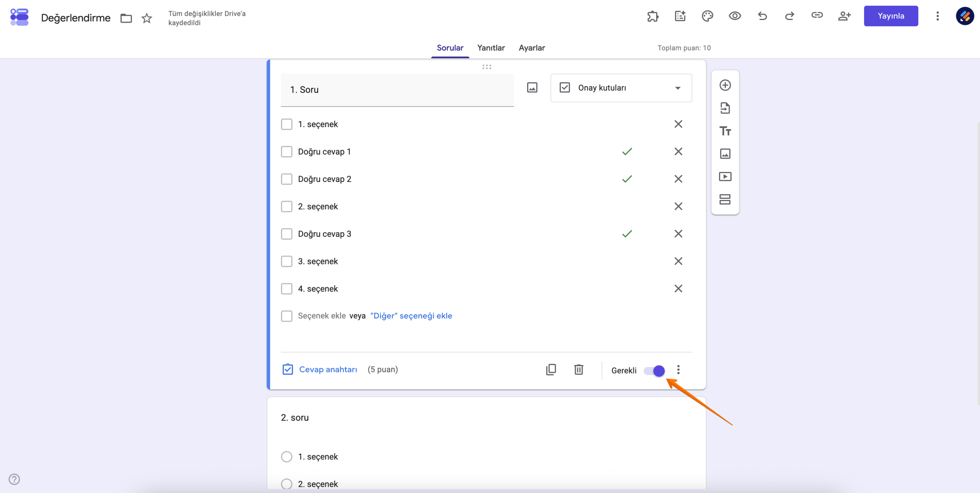Remove checkbox-list 2. seçenek option
The width and height of the screenshot is (980, 493).
[678, 206]
